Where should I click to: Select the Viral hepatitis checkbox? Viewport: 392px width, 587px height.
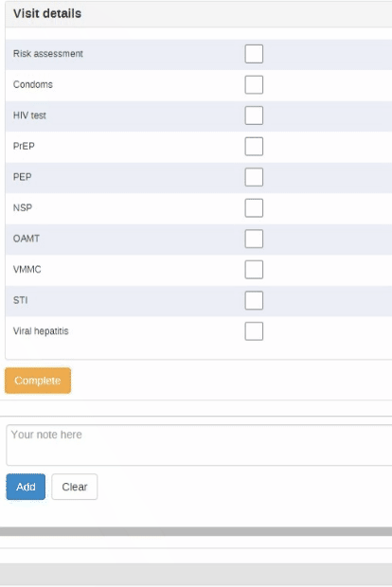coord(254,331)
